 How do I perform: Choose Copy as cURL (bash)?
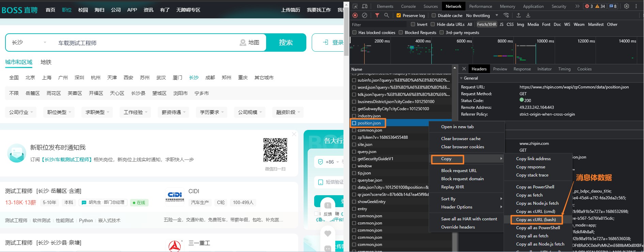[536, 219]
